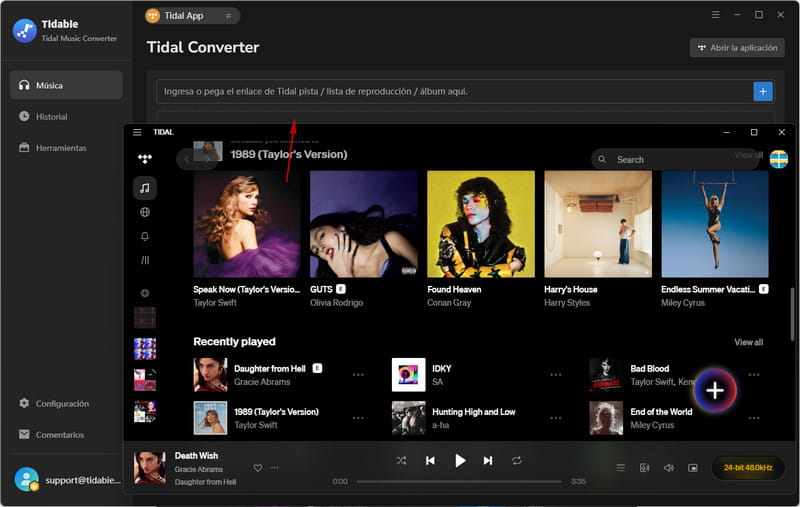Image resolution: width=800 pixels, height=507 pixels.
Task: Open Endless Summer Vacation album cover
Action: pyautogui.click(x=715, y=224)
